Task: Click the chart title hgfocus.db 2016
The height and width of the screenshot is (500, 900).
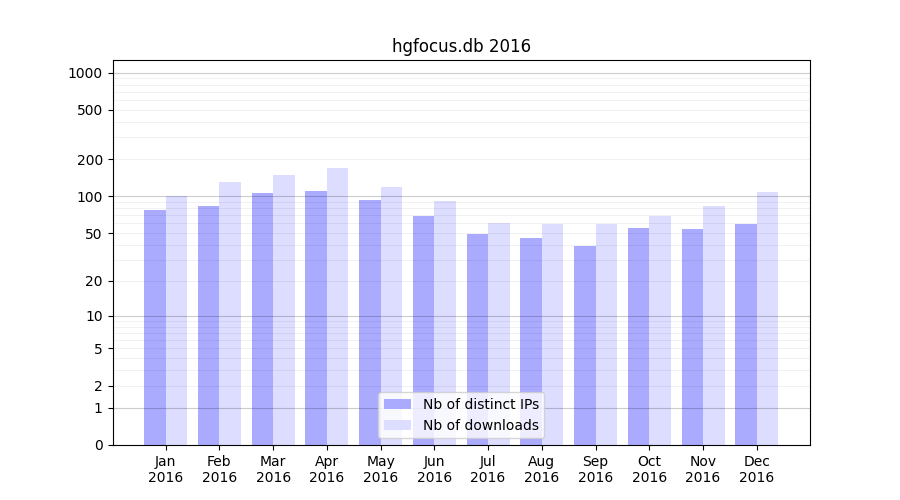Action: (461, 46)
